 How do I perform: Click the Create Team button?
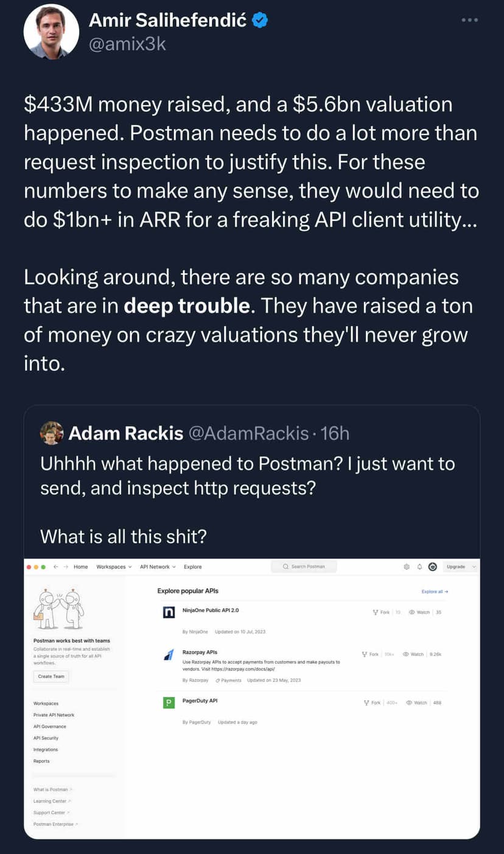[x=51, y=676]
